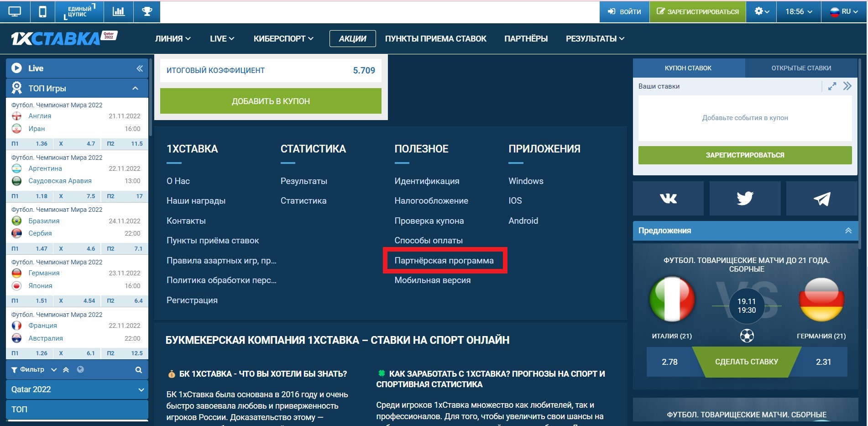
Task: Expand the Qatar 2022 section
Action: tap(77, 389)
